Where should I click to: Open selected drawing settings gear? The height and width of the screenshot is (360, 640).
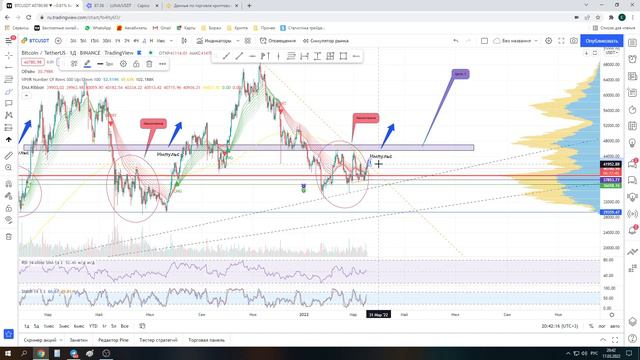[x=123, y=64]
